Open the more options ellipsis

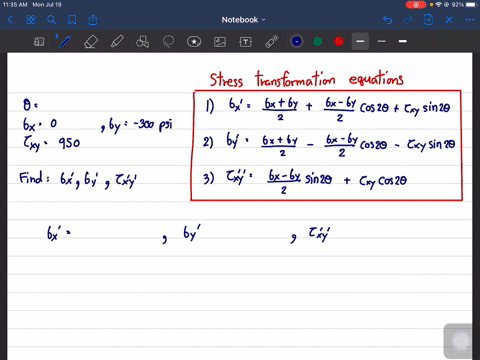[470, 20]
